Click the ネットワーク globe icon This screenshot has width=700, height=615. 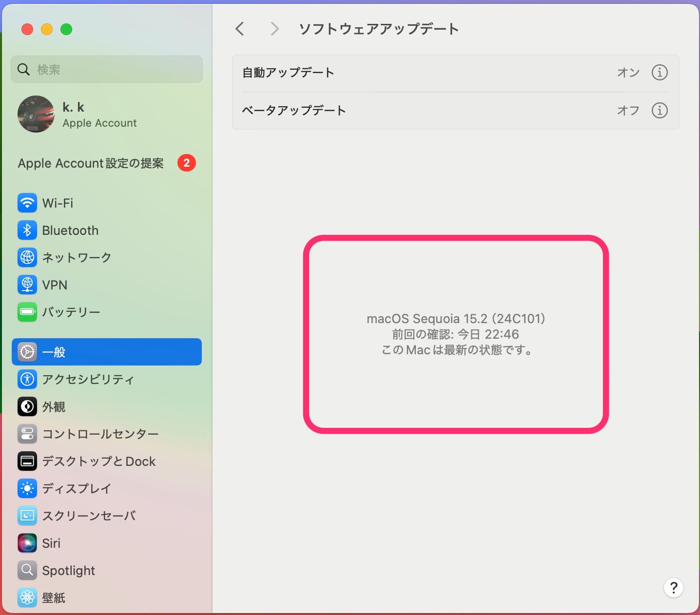[27, 257]
